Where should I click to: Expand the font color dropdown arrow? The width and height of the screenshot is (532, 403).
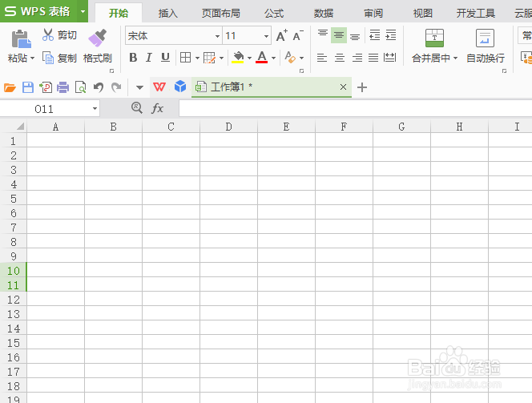coord(273,58)
